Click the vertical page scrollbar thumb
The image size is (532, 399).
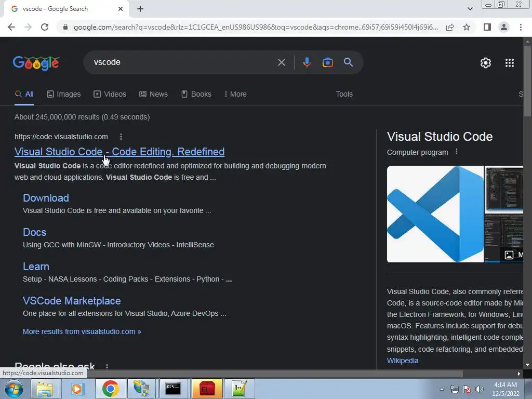(x=527, y=81)
